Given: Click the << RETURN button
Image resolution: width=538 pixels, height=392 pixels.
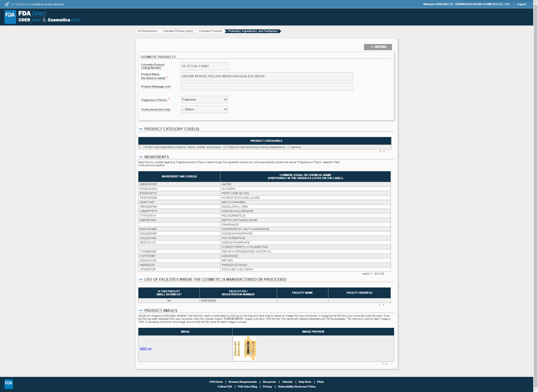Looking at the screenshot, I should coord(378,47).
